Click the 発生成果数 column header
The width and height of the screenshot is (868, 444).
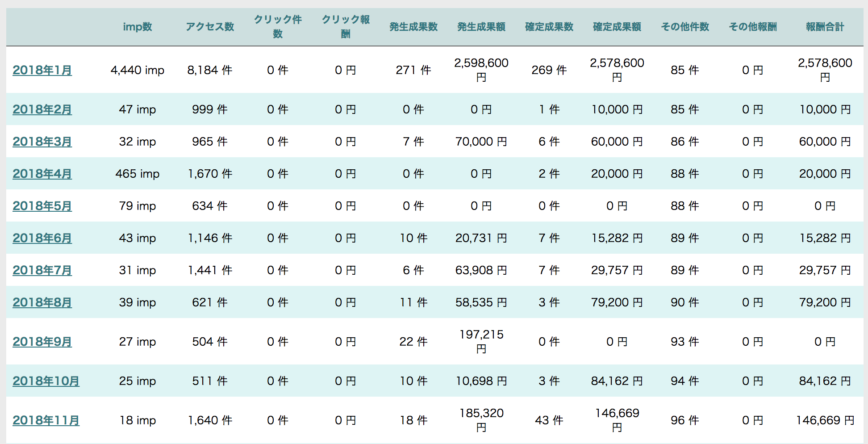pos(413,27)
